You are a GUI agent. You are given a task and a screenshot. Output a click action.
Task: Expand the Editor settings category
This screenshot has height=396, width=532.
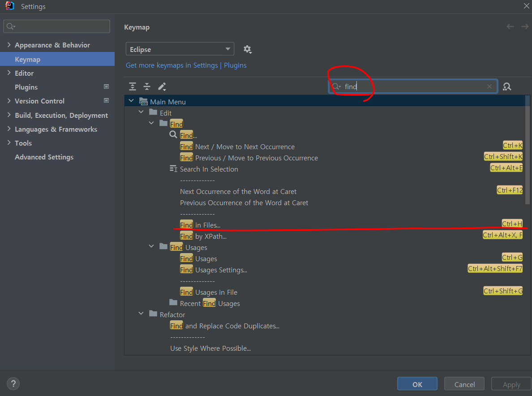[x=9, y=73]
